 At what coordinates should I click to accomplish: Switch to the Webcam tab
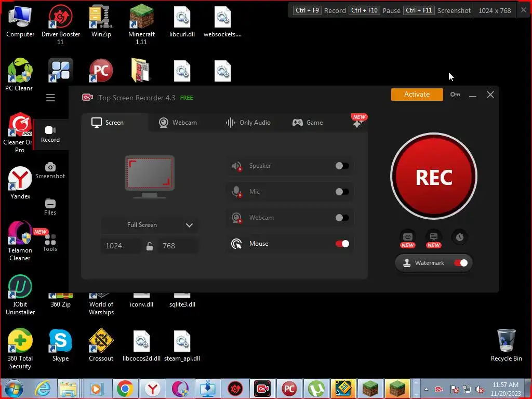click(178, 123)
